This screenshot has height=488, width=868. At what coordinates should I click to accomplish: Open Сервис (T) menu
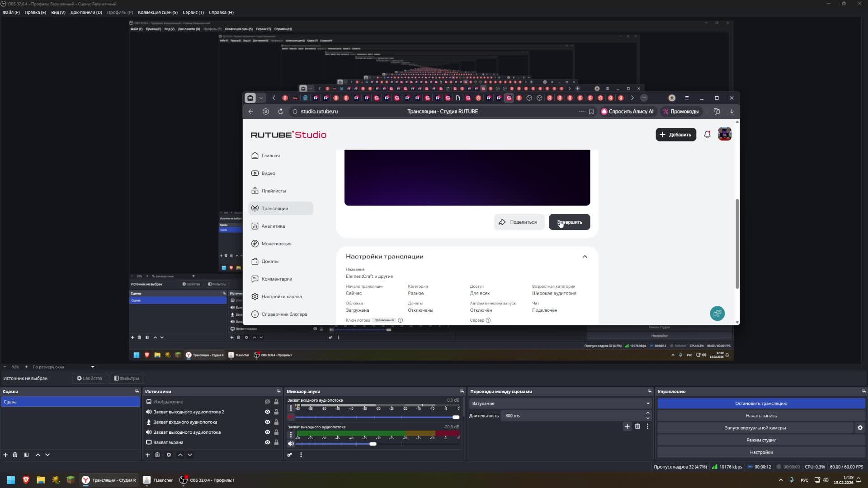tap(193, 12)
